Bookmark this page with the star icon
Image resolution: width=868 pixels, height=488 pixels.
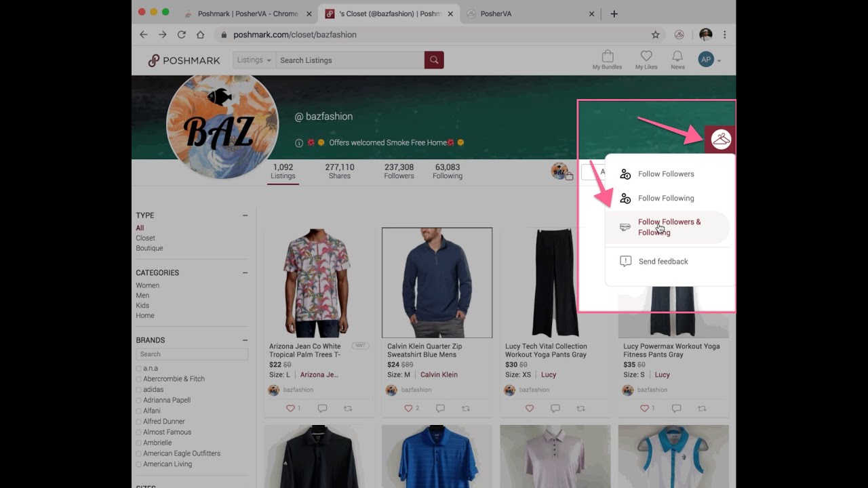tap(655, 35)
